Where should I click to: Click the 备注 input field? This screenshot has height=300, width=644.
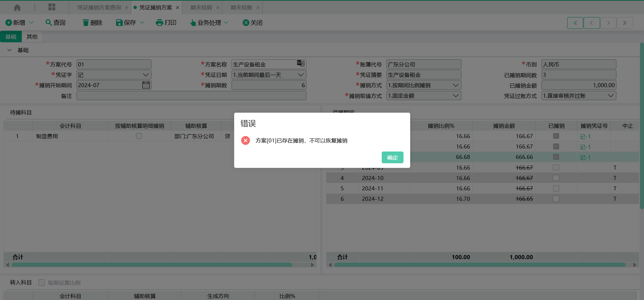point(192,96)
